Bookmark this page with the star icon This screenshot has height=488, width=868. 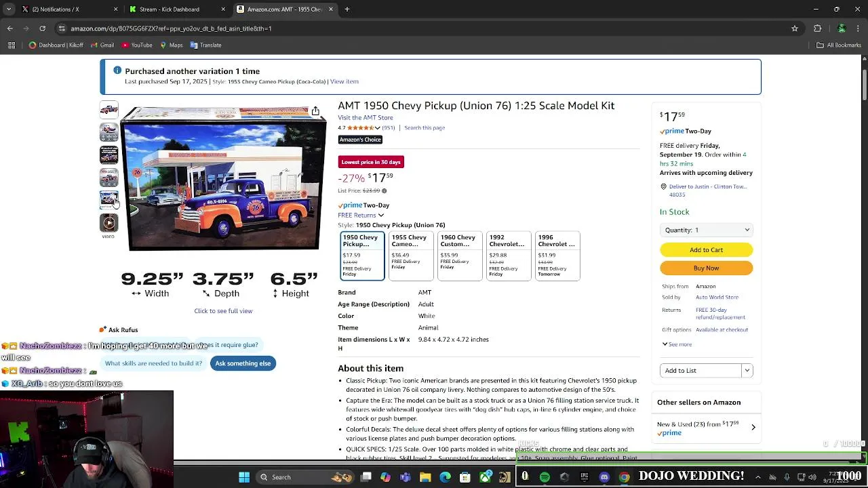click(x=795, y=28)
